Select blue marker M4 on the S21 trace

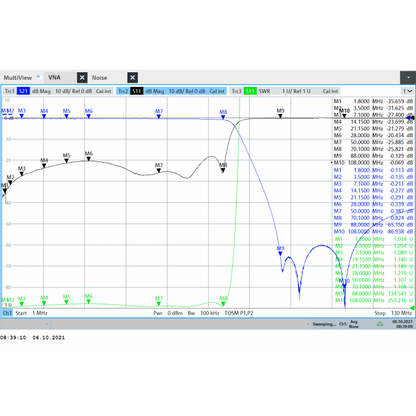coord(44,113)
